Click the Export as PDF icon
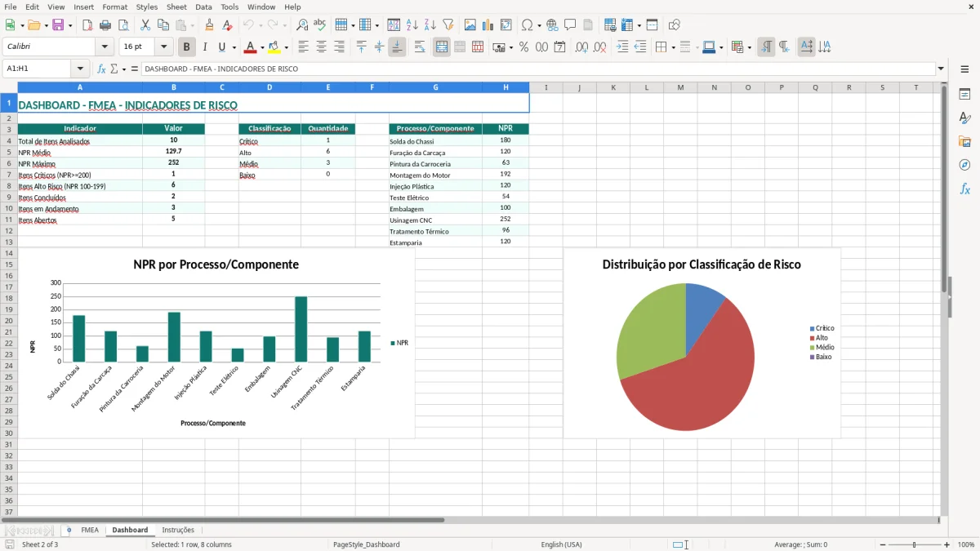Screen dimensions: 980x551 coord(87,25)
